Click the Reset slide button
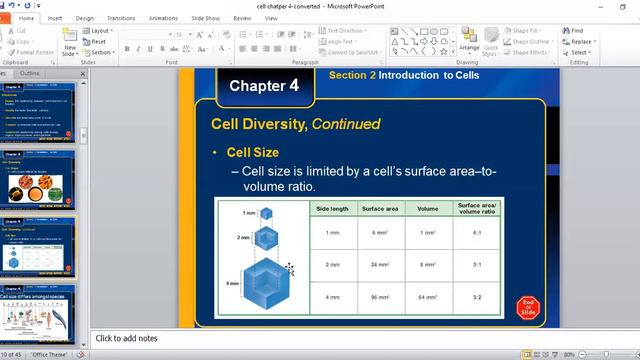Image resolution: width=640 pixels, height=360 pixels. (94, 42)
